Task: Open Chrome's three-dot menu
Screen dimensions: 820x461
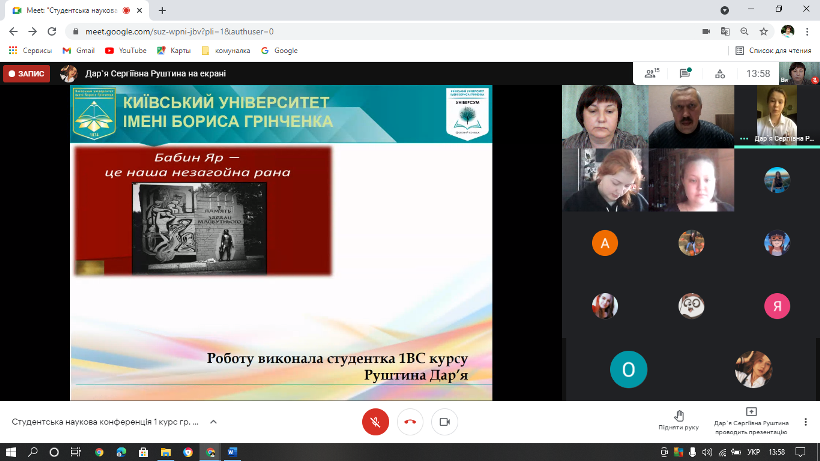Action: [807, 31]
